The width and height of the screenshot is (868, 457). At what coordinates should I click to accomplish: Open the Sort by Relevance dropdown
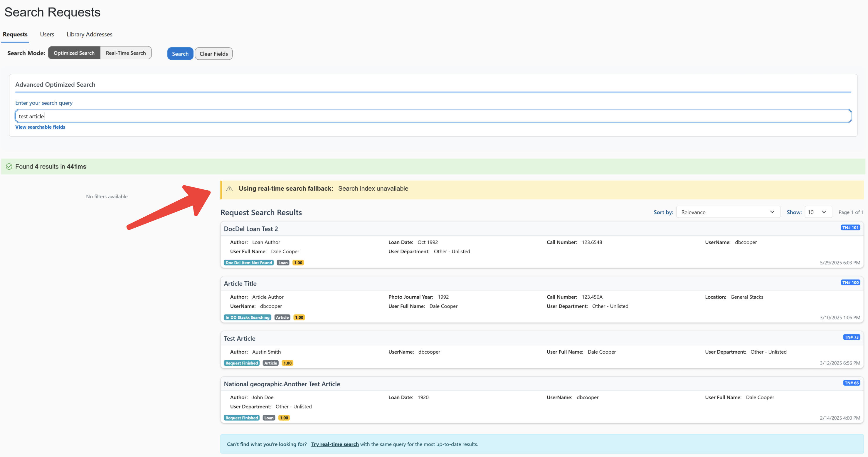point(728,212)
